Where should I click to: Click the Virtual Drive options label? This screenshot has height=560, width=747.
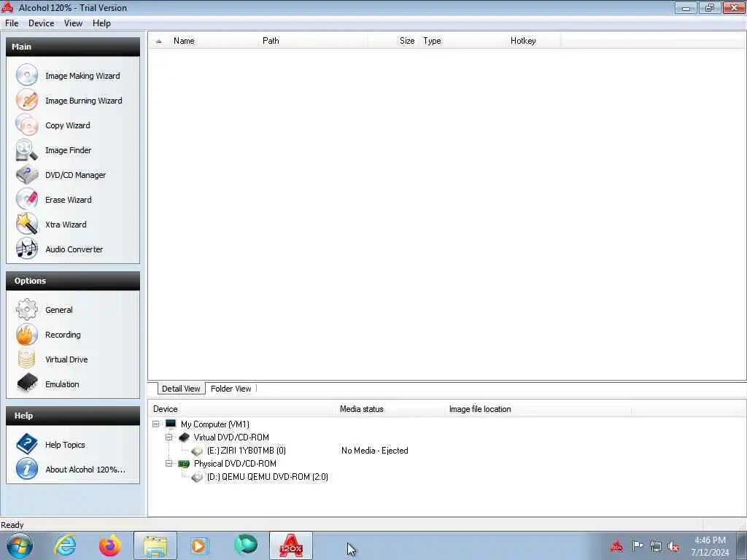tap(66, 359)
